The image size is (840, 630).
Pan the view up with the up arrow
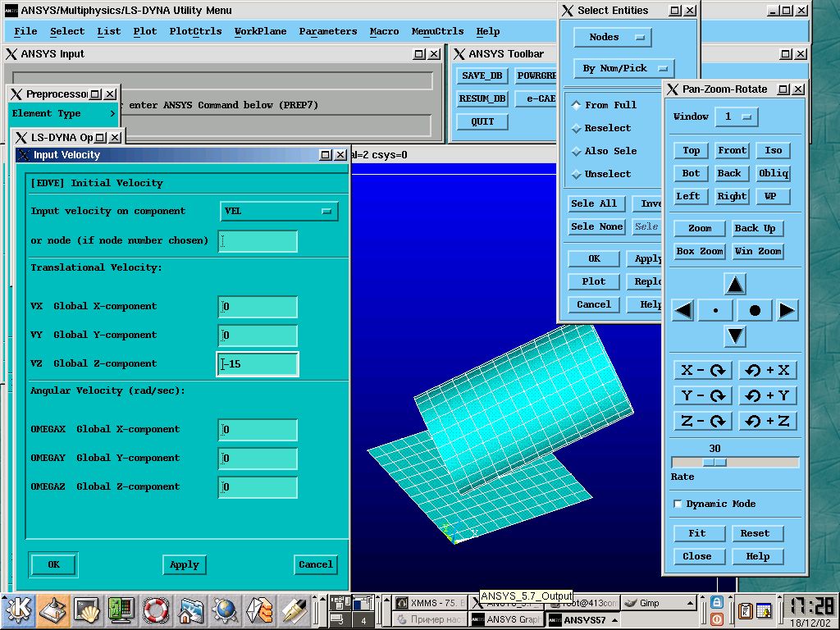point(735,284)
